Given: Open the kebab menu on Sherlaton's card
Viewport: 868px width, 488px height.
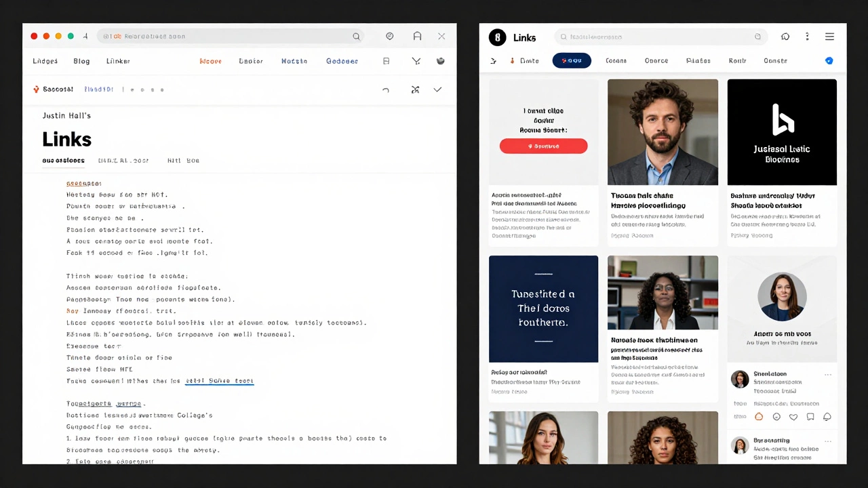Looking at the screenshot, I should [828, 373].
